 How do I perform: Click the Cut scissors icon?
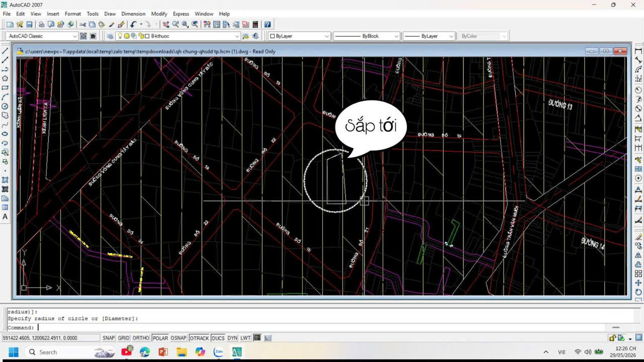pos(83,24)
